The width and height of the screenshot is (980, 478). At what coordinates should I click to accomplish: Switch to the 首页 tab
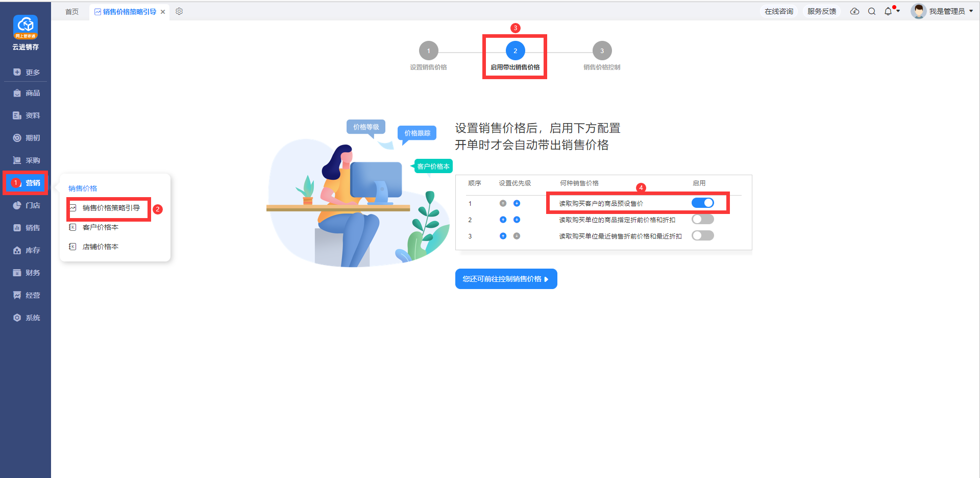(x=72, y=12)
